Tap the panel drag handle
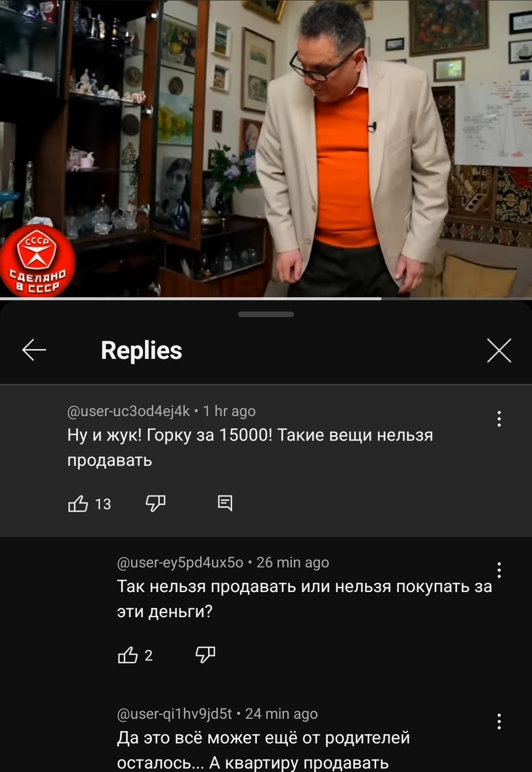 [266, 314]
